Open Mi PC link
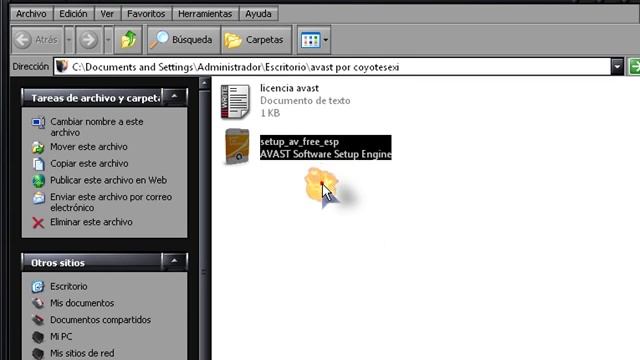 61,337
